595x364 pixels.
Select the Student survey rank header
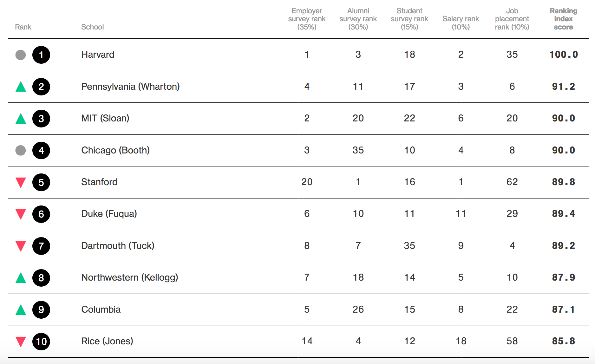click(x=409, y=19)
